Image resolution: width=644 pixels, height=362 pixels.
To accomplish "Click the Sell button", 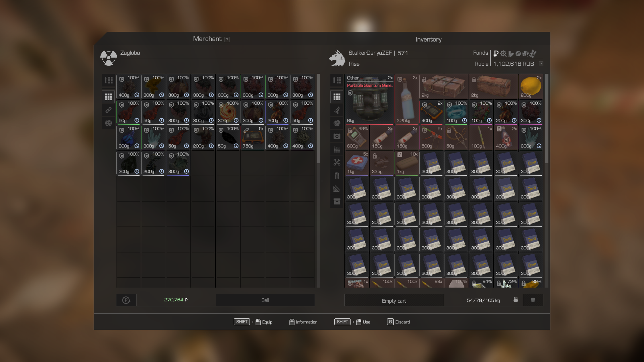I will [265, 300].
